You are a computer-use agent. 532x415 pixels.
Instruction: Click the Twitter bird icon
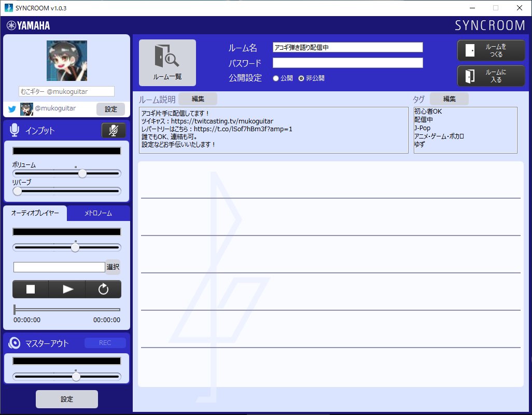12,109
